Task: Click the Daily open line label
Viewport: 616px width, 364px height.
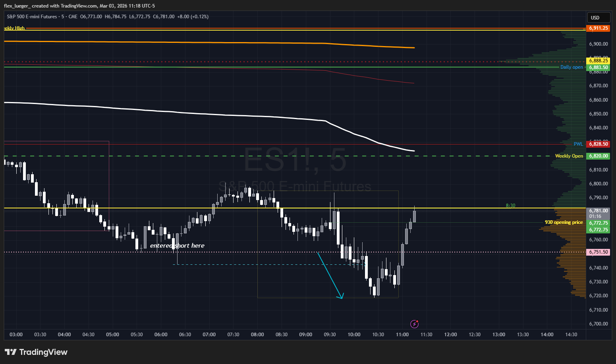Action: pos(572,67)
